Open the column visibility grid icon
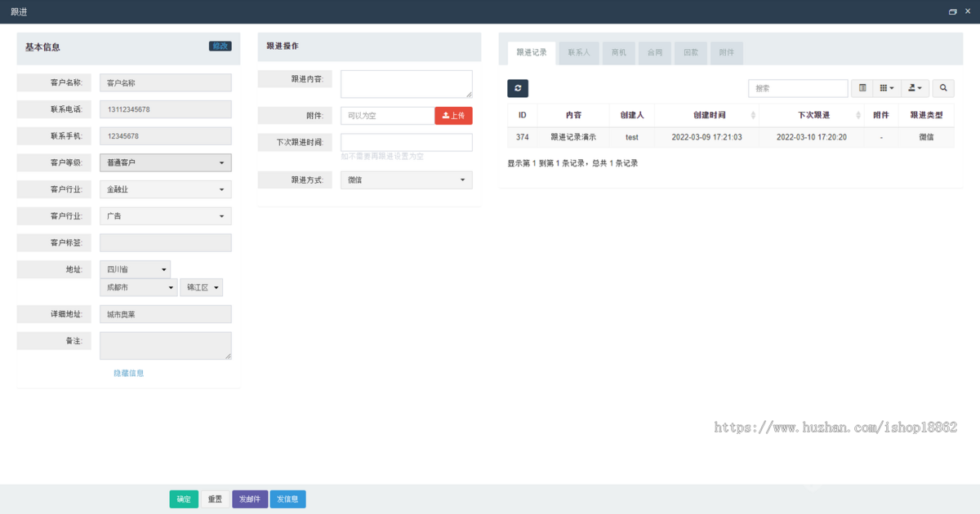 tap(887, 88)
